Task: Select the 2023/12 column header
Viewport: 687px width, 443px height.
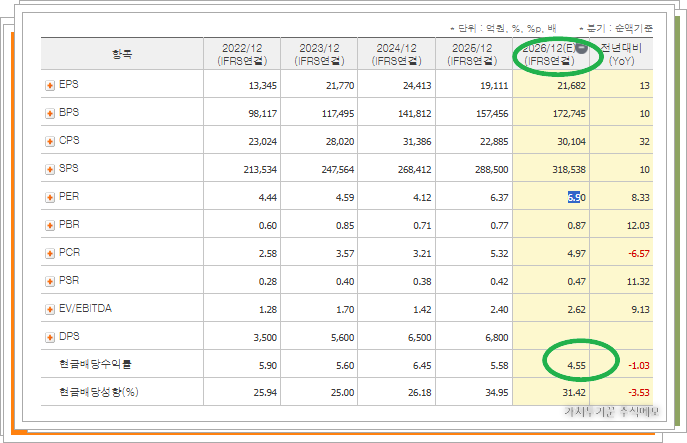Action: [x=319, y=54]
